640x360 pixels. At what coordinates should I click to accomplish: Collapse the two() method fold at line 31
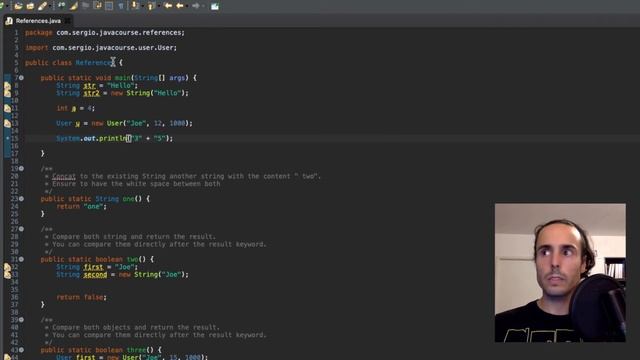(x=21, y=259)
